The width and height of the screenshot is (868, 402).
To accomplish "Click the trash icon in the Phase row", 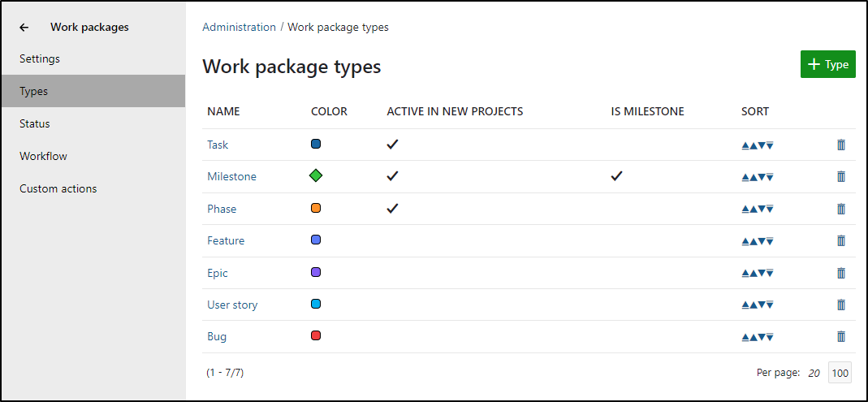I will click(841, 210).
